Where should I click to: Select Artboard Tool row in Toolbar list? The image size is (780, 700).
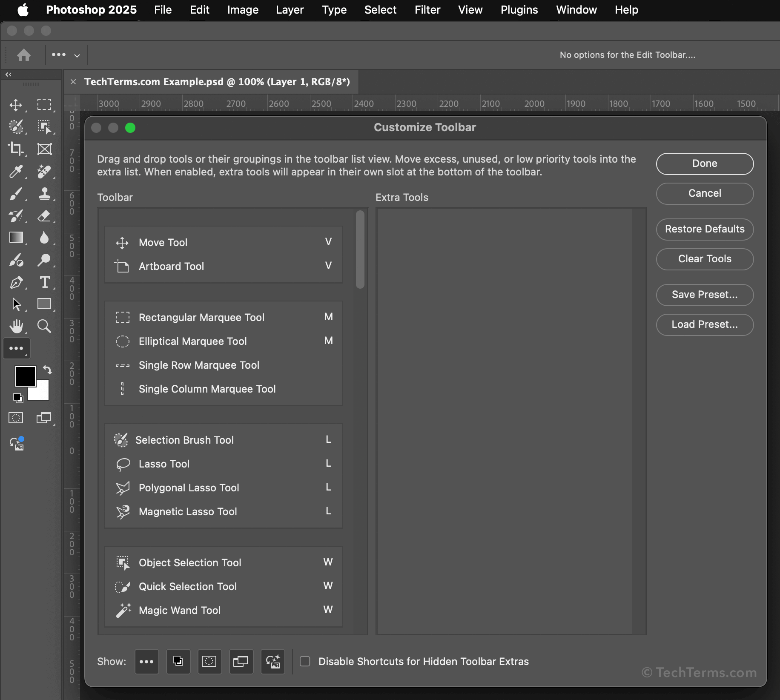click(x=224, y=266)
